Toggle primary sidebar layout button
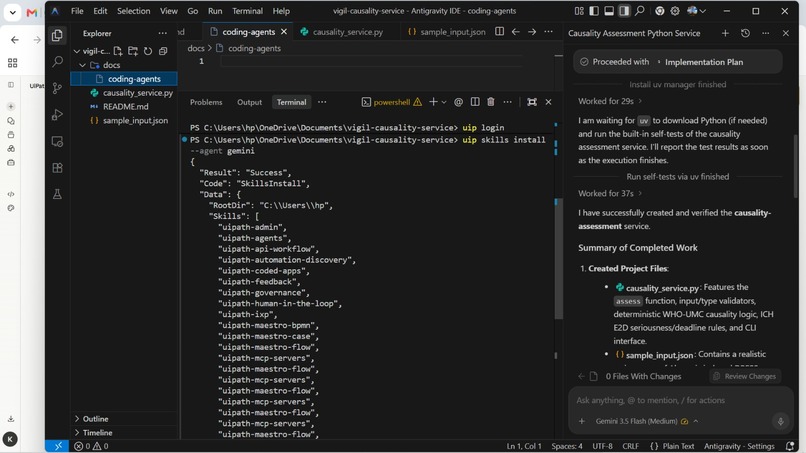Image resolution: width=806 pixels, height=453 pixels. coord(594,11)
